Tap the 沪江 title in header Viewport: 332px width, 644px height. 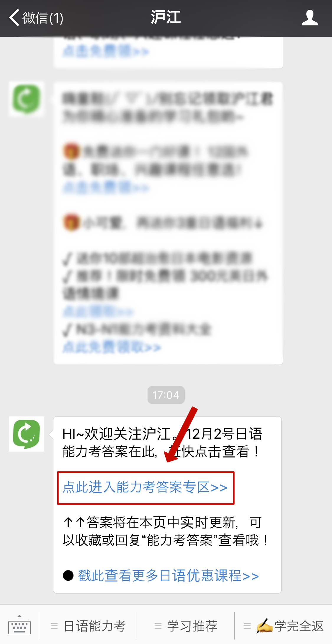(166, 17)
